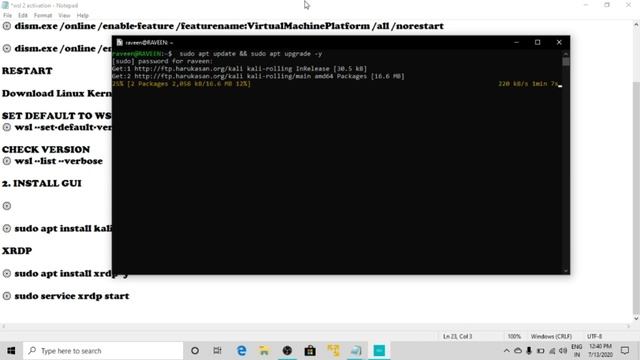Click the RESTART text in Notepad
Image resolution: width=640 pixels, height=360 pixels.
point(27,71)
